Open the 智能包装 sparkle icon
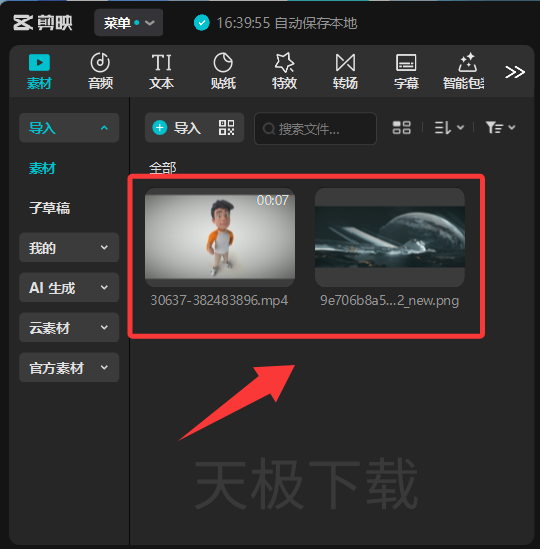The image size is (540, 549). click(x=468, y=62)
